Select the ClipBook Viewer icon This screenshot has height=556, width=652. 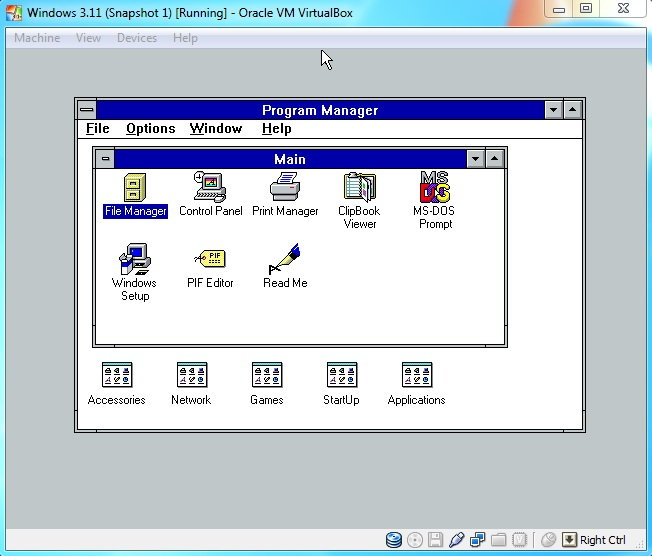tap(359, 187)
